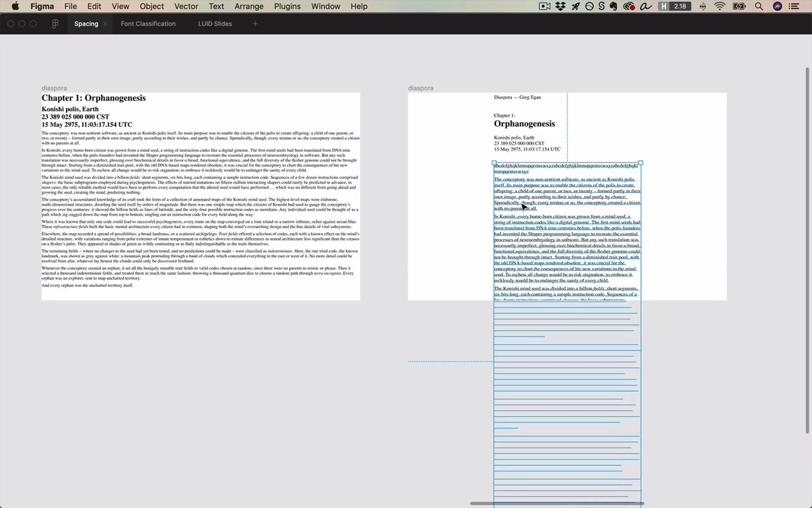Open the Evernote elephant menu bar icon
Screen dimensions: 812x508
pyautogui.click(x=613, y=6)
